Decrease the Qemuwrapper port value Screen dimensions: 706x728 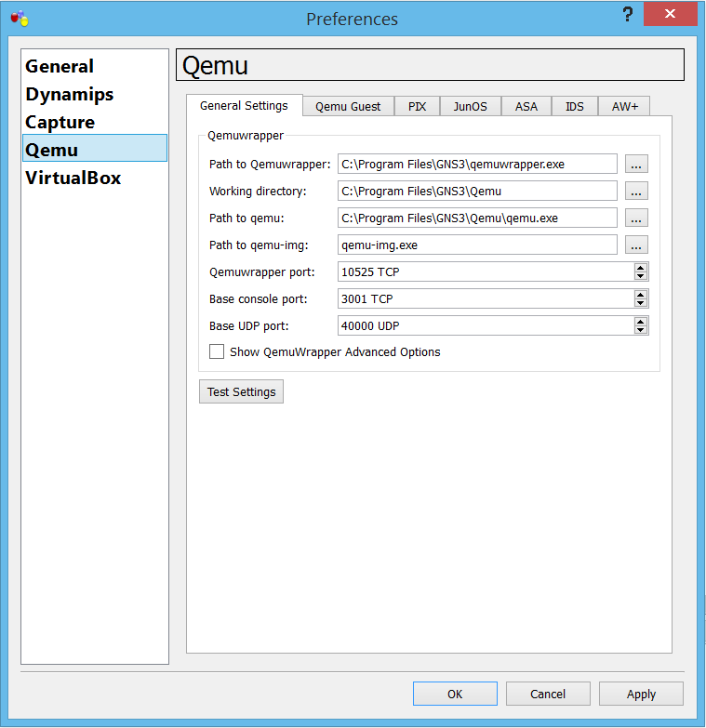click(x=641, y=276)
